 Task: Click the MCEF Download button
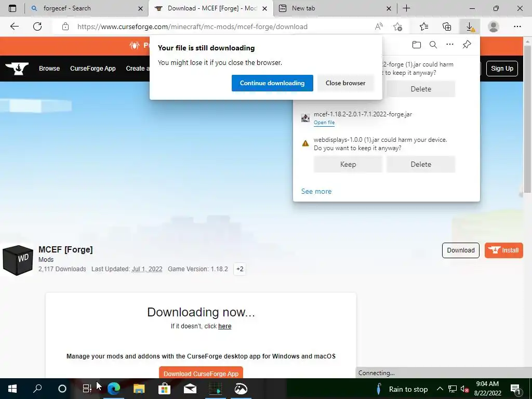coord(460,250)
